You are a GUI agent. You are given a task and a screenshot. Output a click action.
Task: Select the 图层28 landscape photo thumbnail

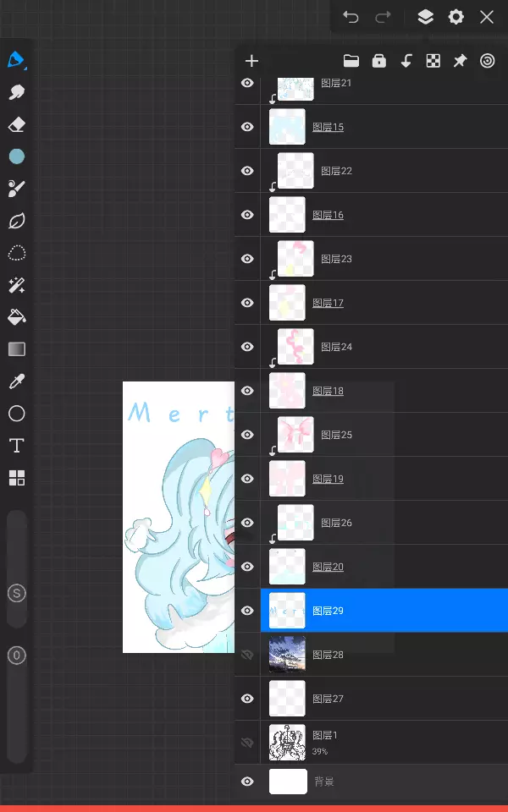(287, 655)
